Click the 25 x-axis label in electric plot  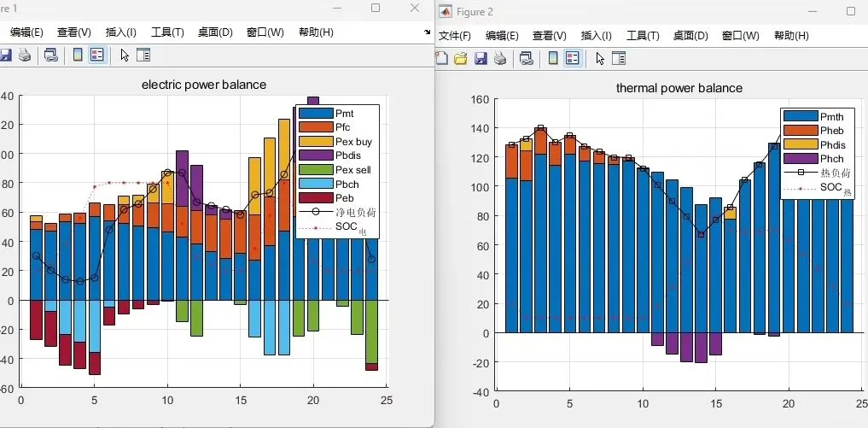coord(387,400)
